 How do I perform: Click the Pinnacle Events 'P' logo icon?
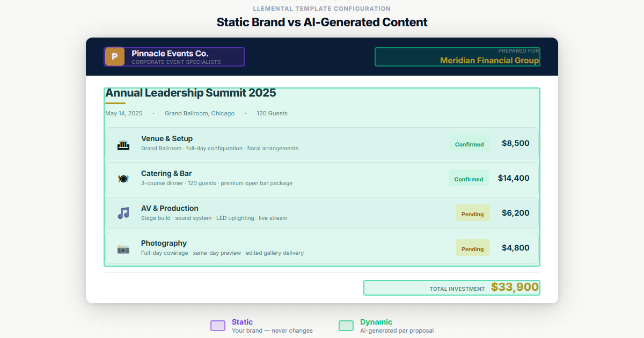[114, 56]
